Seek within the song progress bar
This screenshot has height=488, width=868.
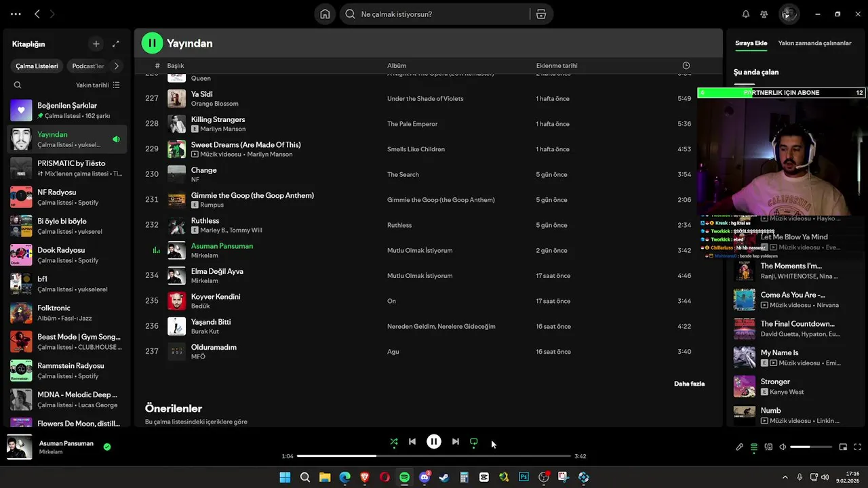434,456
